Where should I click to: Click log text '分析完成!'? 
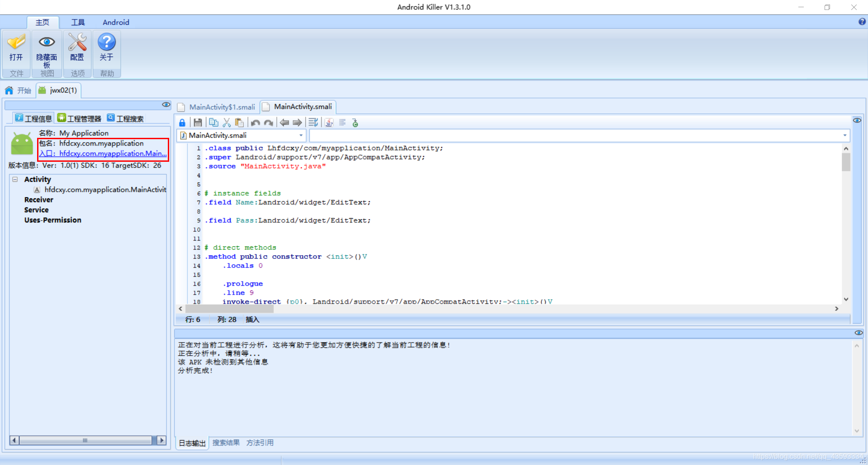click(195, 371)
